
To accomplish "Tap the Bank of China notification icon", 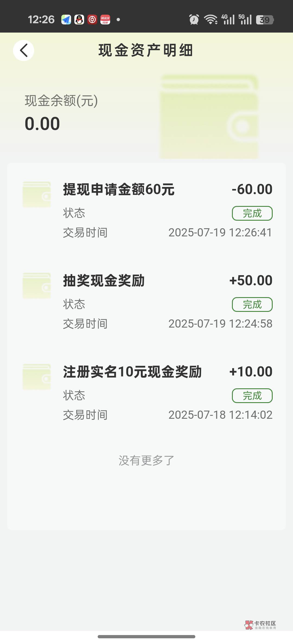I will point(92,20).
